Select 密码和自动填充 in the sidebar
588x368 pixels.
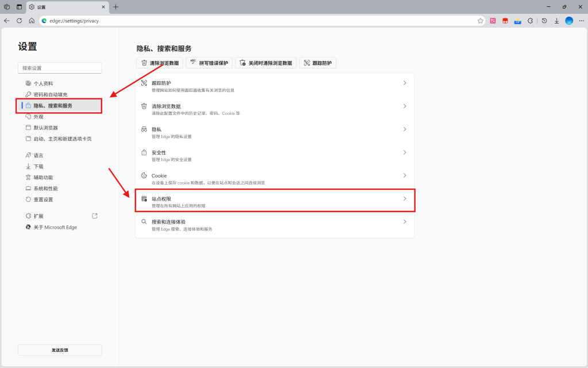(51, 94)
